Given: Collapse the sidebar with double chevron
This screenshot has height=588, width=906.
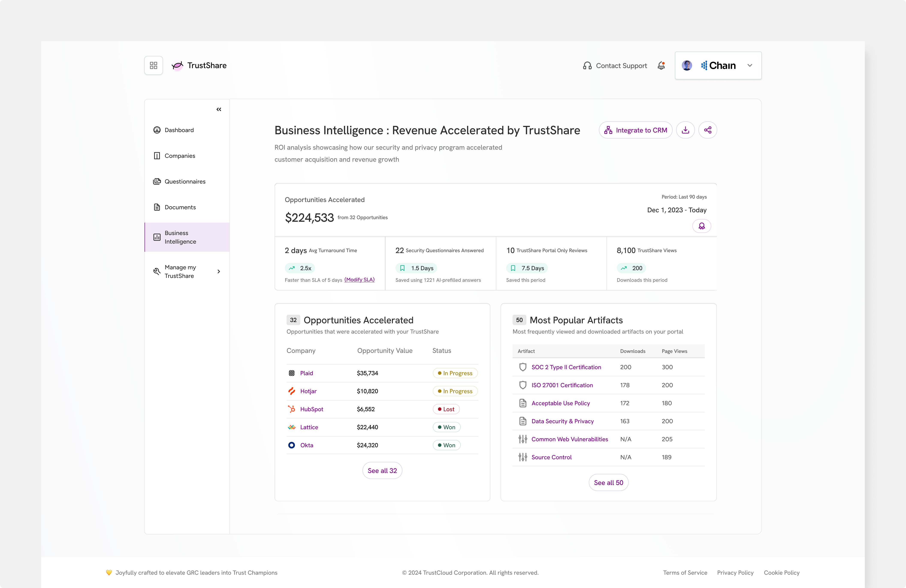Looking at the screenshot, I should tap(219, 110).
